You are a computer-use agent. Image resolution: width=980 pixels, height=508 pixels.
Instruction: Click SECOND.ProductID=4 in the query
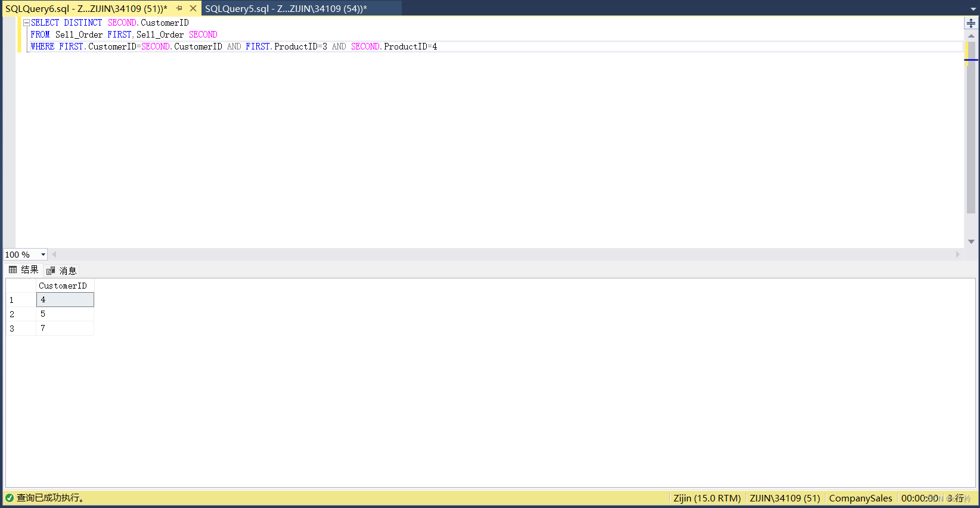(394, 47)
